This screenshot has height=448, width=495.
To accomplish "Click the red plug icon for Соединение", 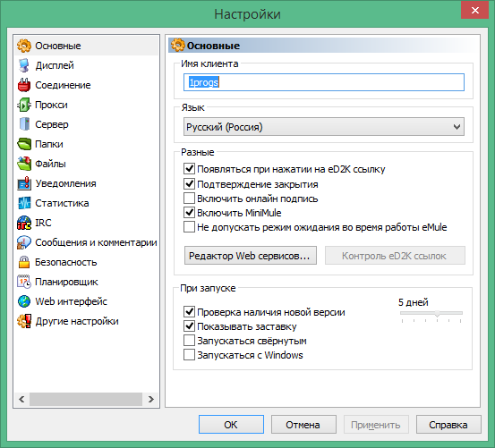I will tap(24, 85).
